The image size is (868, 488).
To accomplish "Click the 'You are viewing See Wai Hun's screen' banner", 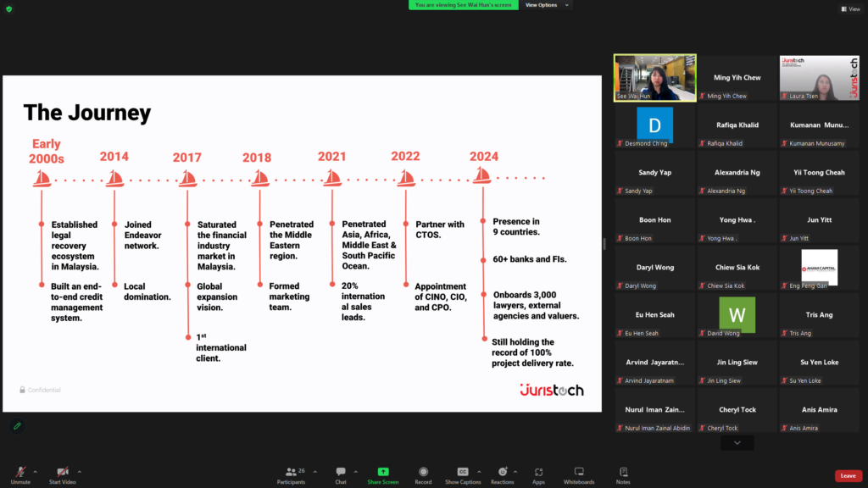I will (464, 5).
